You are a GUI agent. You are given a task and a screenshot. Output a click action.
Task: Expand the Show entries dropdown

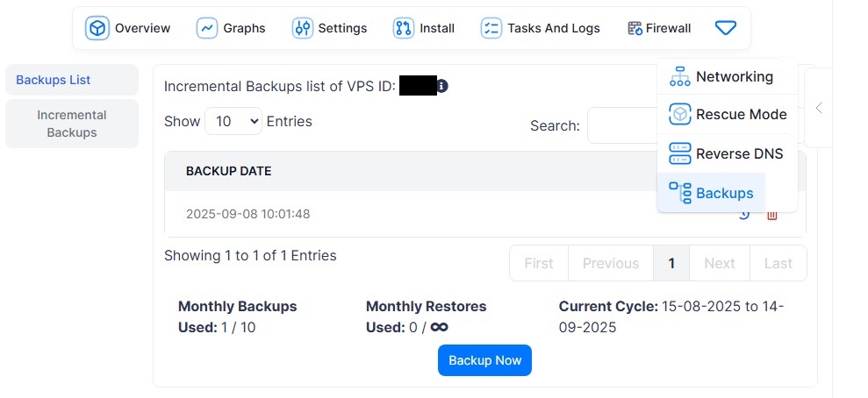tap(233, 122)
